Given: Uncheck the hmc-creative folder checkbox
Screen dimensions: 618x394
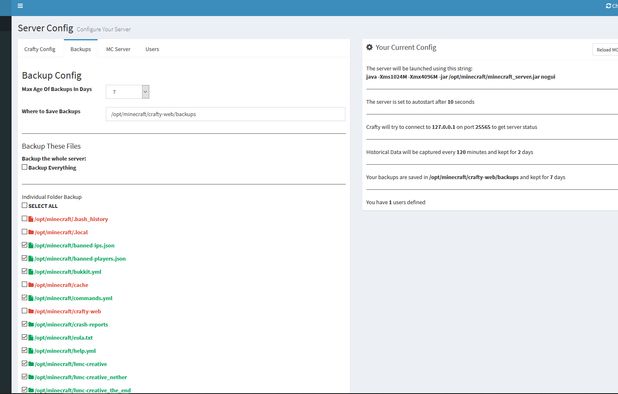Looking at the screenshot, I should pyautogui.click(x=24, y=363).
